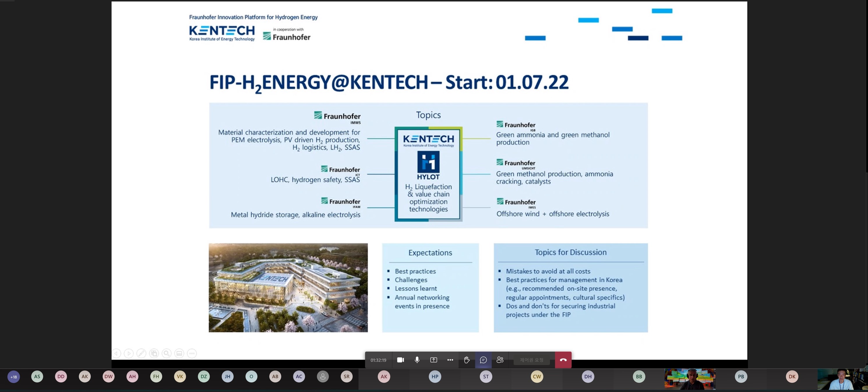Click the 'Challenges' bullet
Image resolution: width=868 pixels, height=392 pixels.
(411, 280)
